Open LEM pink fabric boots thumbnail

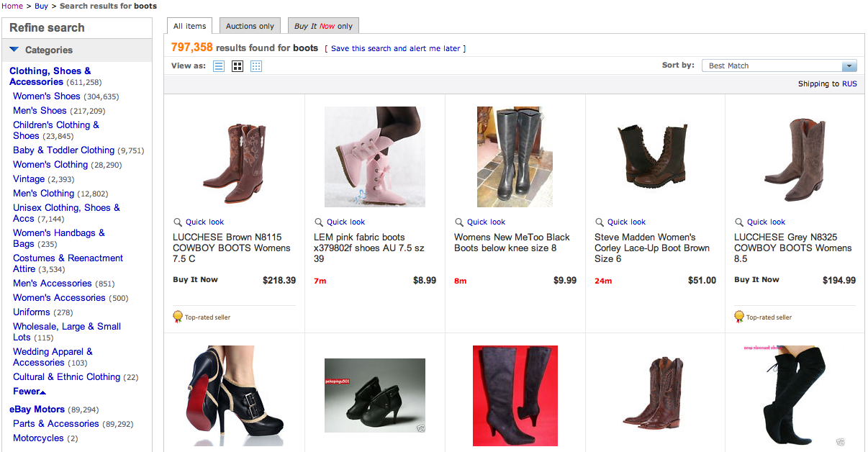click(375, 157)
